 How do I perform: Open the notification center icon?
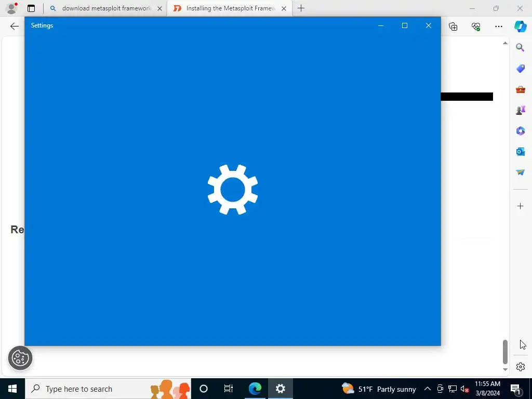tap(515, 389)
